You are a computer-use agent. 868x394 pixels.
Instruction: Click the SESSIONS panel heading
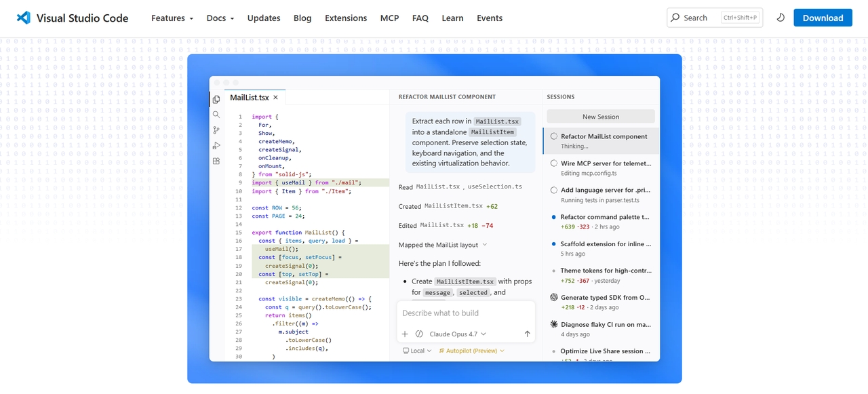(561, 97)
